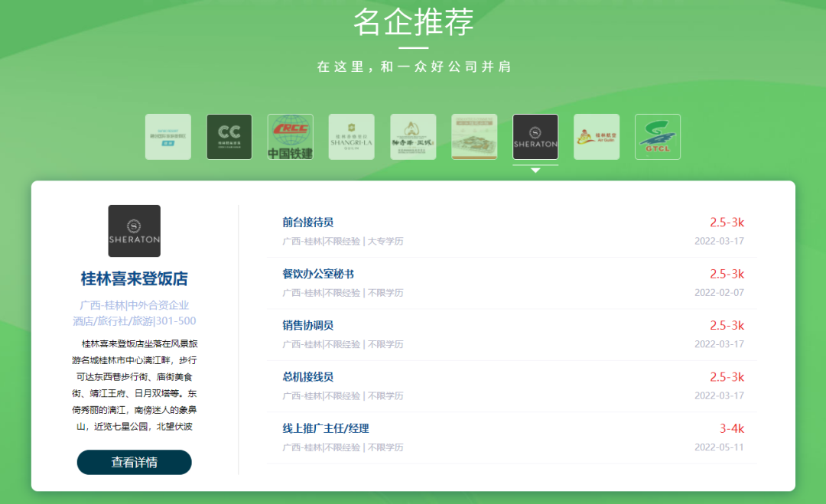Select the Shangri-La Guilin logo
Screen dimensions: 826x504
click(351, 137)
